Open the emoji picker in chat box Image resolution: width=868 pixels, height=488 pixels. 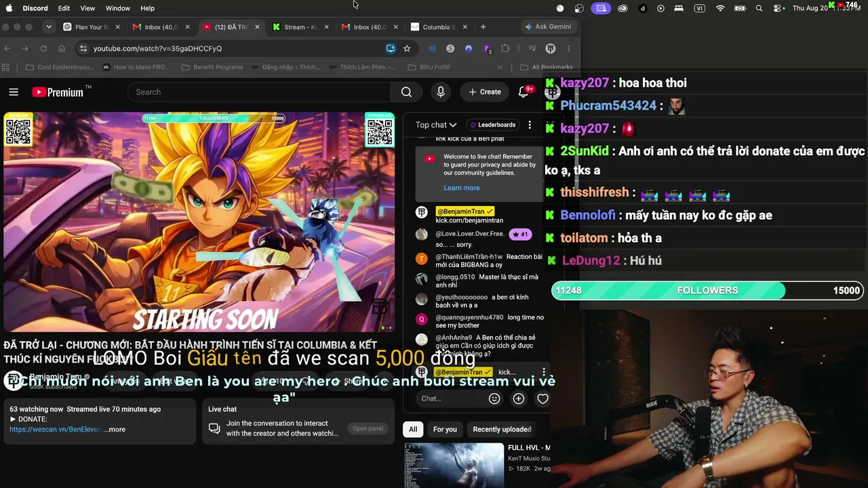click(x=494, y=399)
